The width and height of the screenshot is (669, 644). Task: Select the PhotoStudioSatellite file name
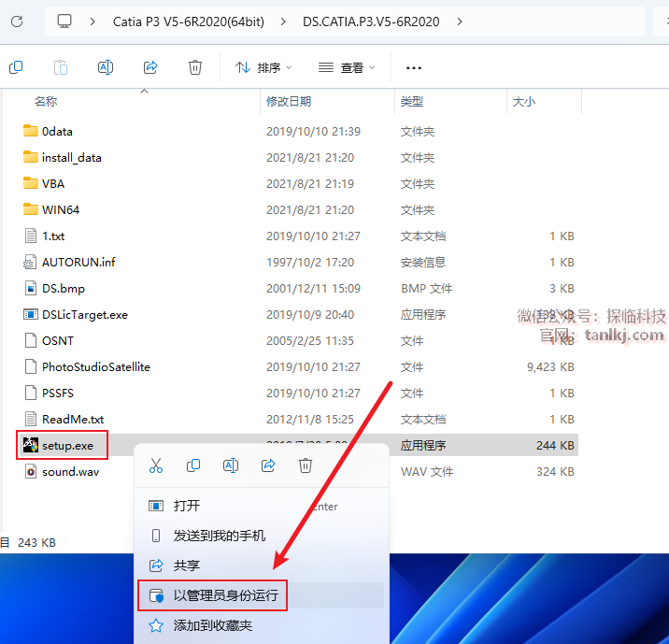pyautogui.click(x=96, y=367)
